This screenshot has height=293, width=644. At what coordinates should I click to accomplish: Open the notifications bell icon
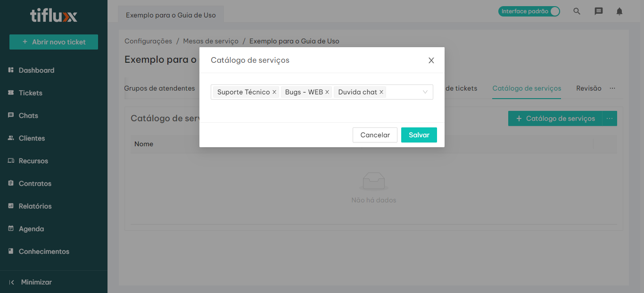pos(619,11)
